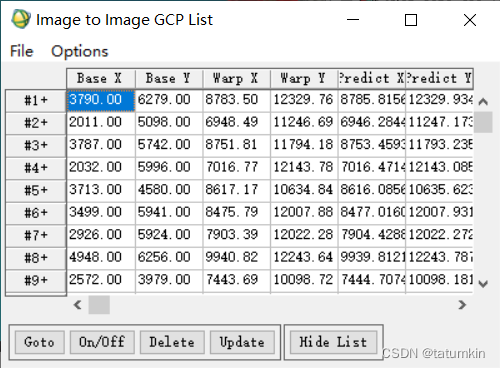Click the Predict X column header
The width and height of the screenshot is (500, 368).
coord(372,79)
